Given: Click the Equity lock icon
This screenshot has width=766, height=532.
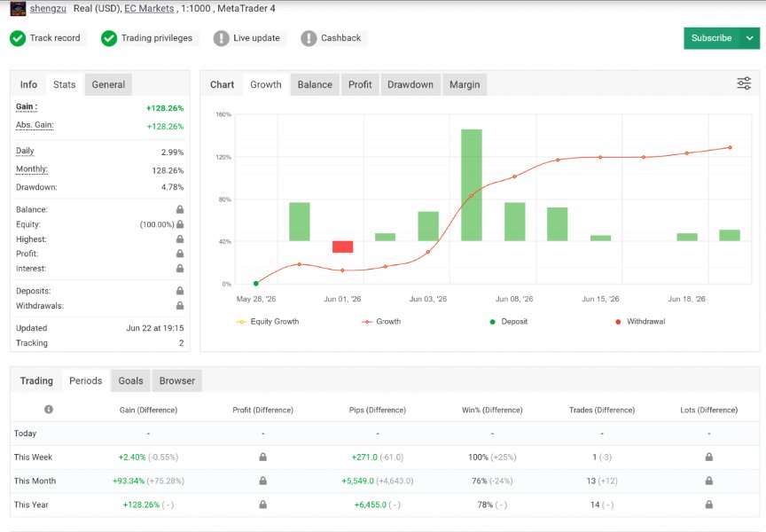Looking at the screenshot, I should 180,224.
